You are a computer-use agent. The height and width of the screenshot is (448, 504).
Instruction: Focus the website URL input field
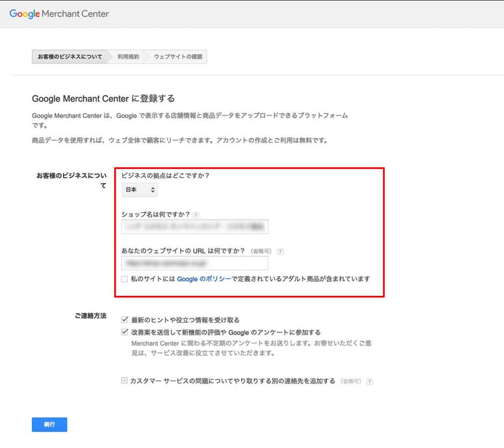coord(195,264)
